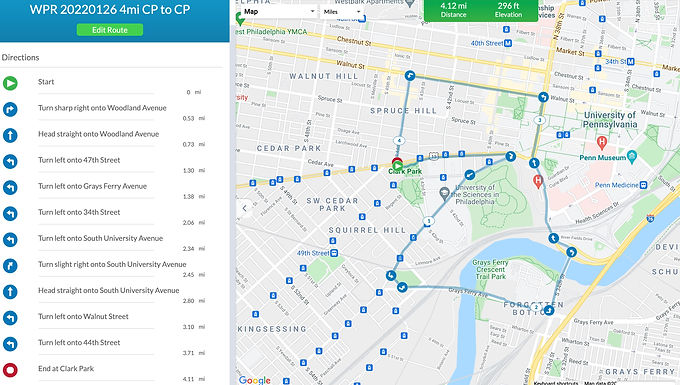Click the Turn left onto Grays Ferry icon

(10, 187)
